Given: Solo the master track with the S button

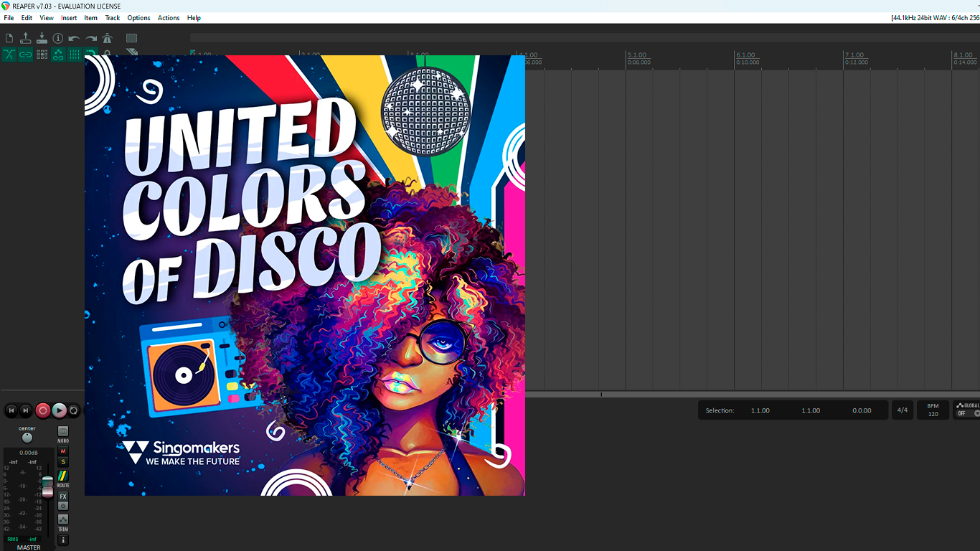Looking at the screenshot, I should [x=63, y=462].
